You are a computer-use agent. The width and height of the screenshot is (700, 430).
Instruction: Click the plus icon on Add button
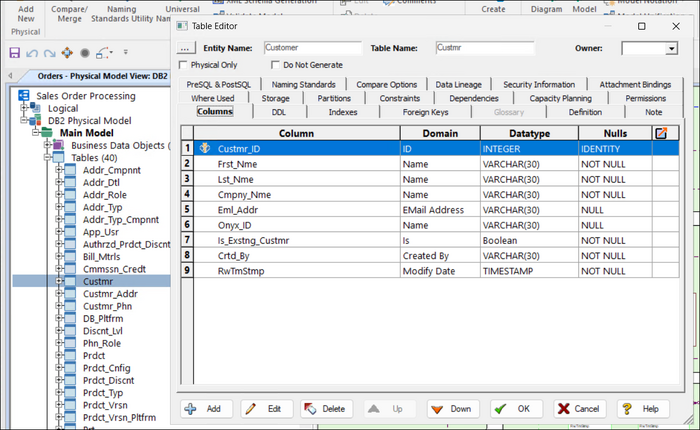pos(190,409)
